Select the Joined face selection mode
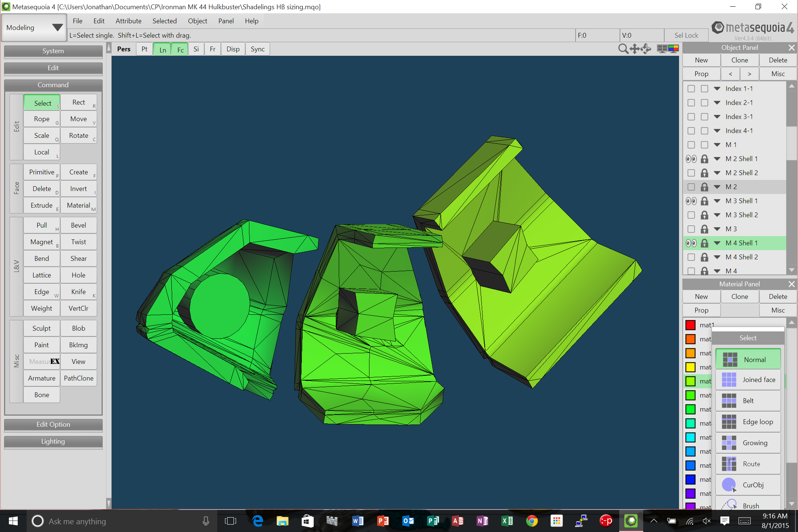This screenshot has height=532, width=798. point(748,380)
